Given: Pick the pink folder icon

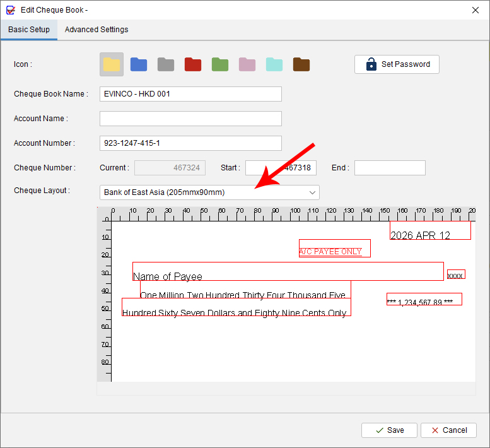Looking at the screenshot, I should tap(247, 64).
